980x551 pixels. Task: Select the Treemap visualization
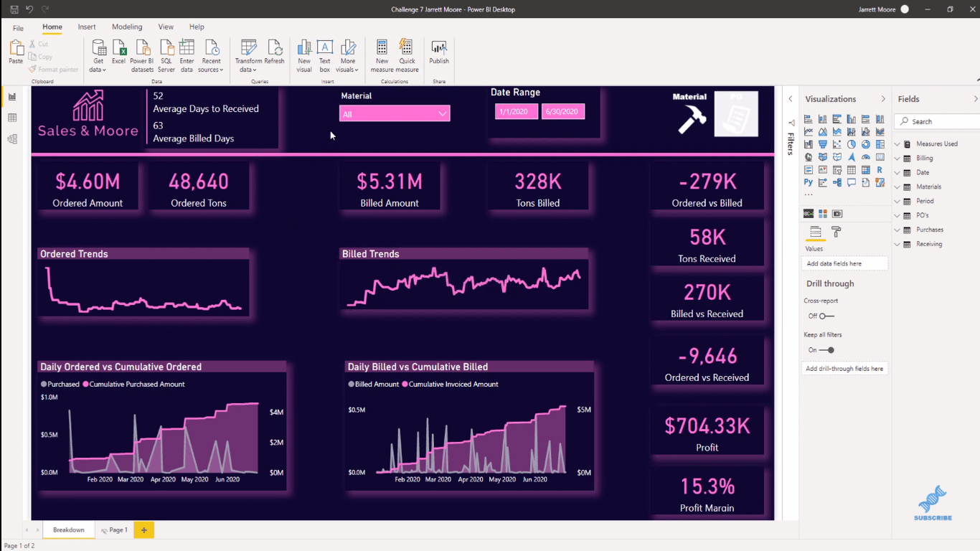click(880, 144)
